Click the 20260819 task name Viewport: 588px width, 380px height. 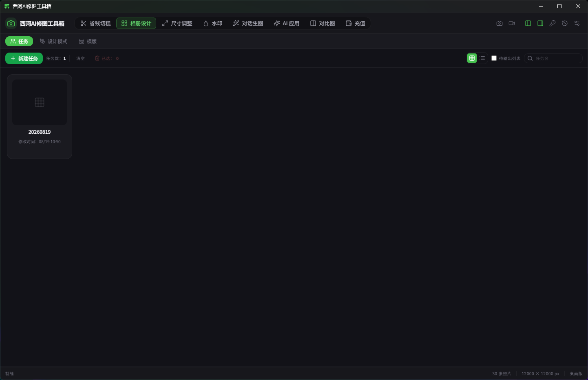tap(40, 132)
